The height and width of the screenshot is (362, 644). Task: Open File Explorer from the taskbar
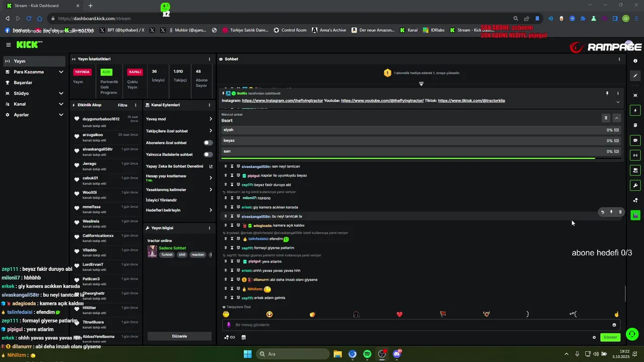pos(338,354)
